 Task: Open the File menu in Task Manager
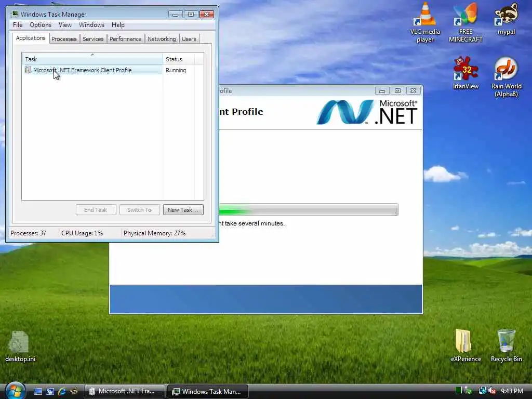click(18, 25)
